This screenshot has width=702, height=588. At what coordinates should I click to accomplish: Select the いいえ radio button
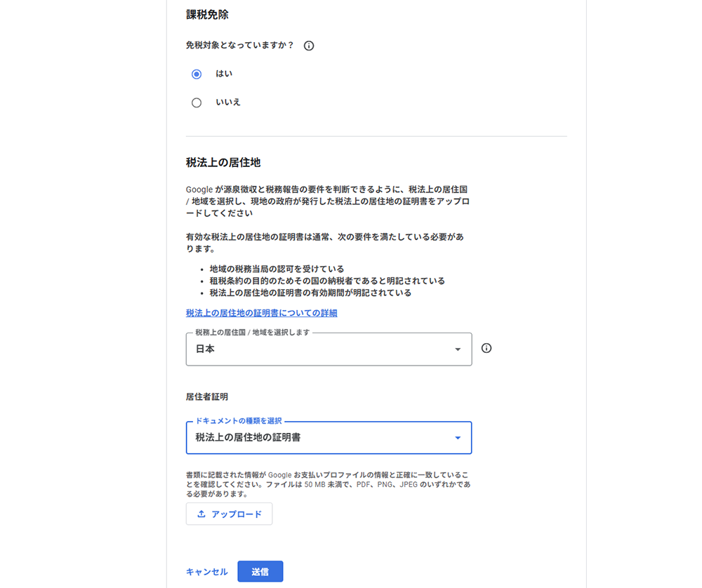[197, 102]
